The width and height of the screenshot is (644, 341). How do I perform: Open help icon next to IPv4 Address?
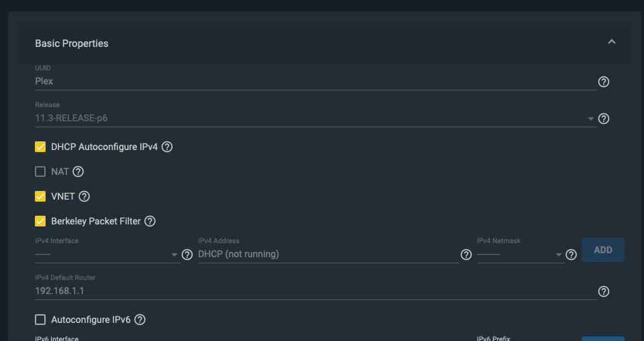pos(466,255)
